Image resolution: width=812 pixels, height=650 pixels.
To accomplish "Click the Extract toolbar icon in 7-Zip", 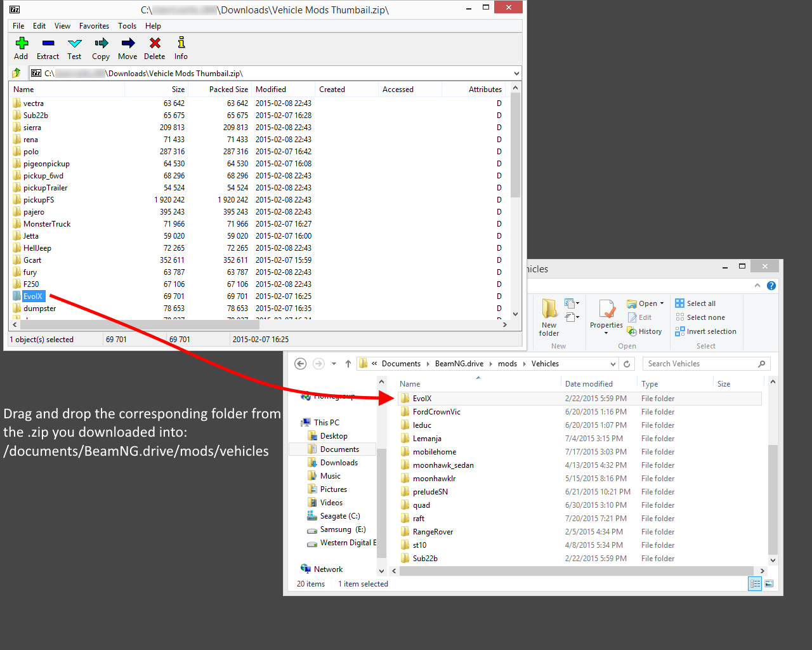I will pyautogui.click(x=48, y=48).
